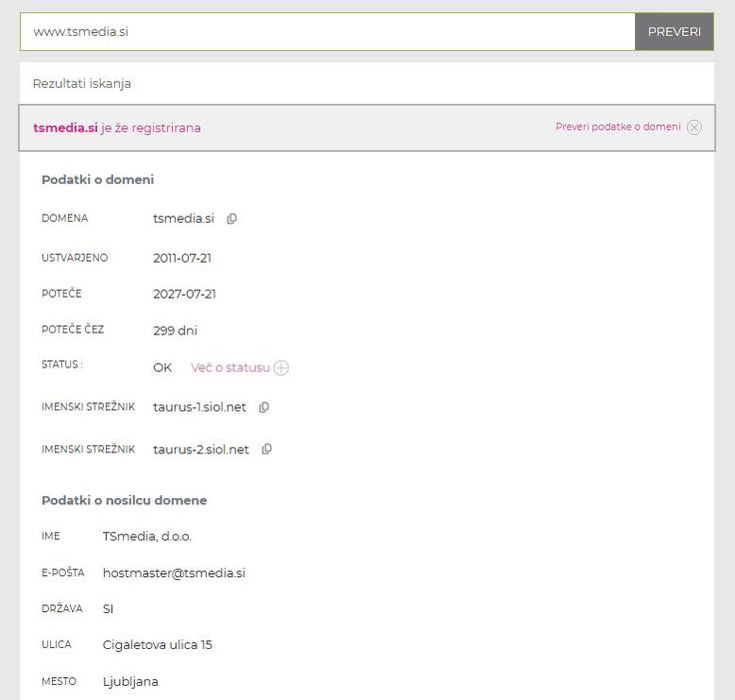
Task: Click the tsmedia.si je že registrirana heading
Action: coord(117,128)
